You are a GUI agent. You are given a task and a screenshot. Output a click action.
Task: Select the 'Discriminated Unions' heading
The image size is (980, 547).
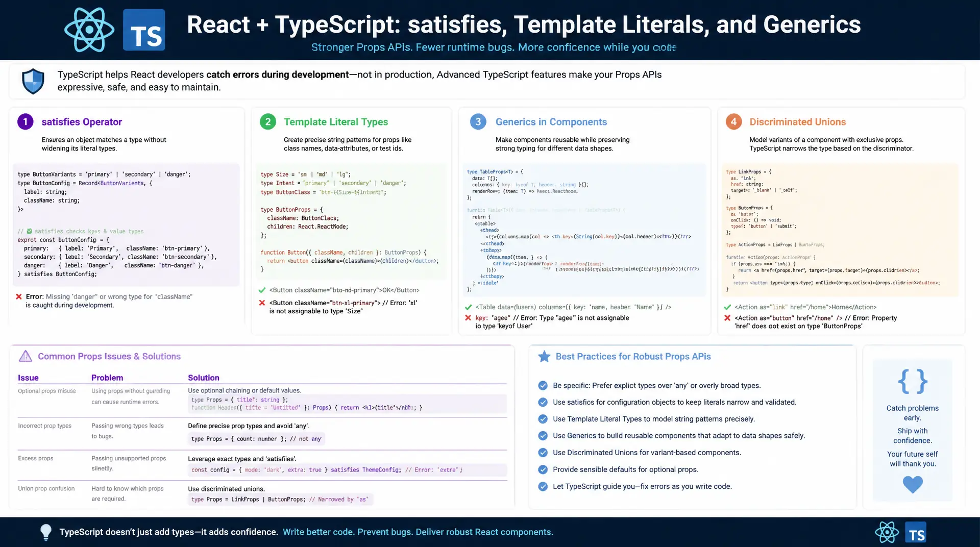coord(798,122)
